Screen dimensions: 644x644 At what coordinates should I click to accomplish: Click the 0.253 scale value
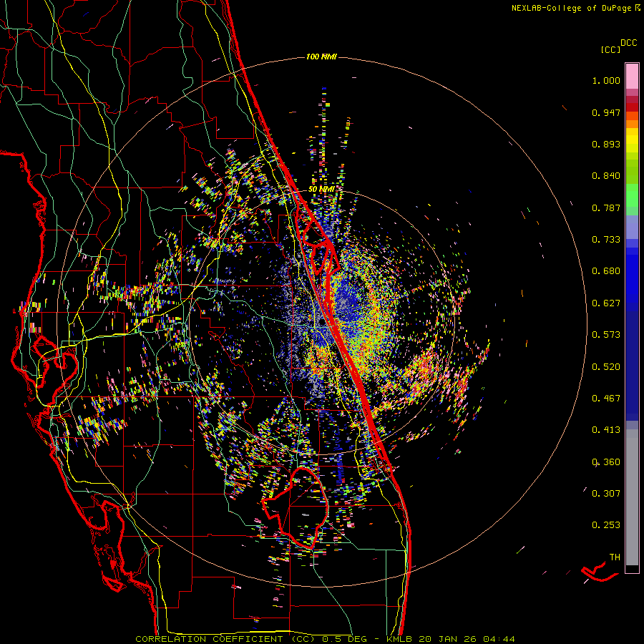pyautogui.click(x=606, y=525)
